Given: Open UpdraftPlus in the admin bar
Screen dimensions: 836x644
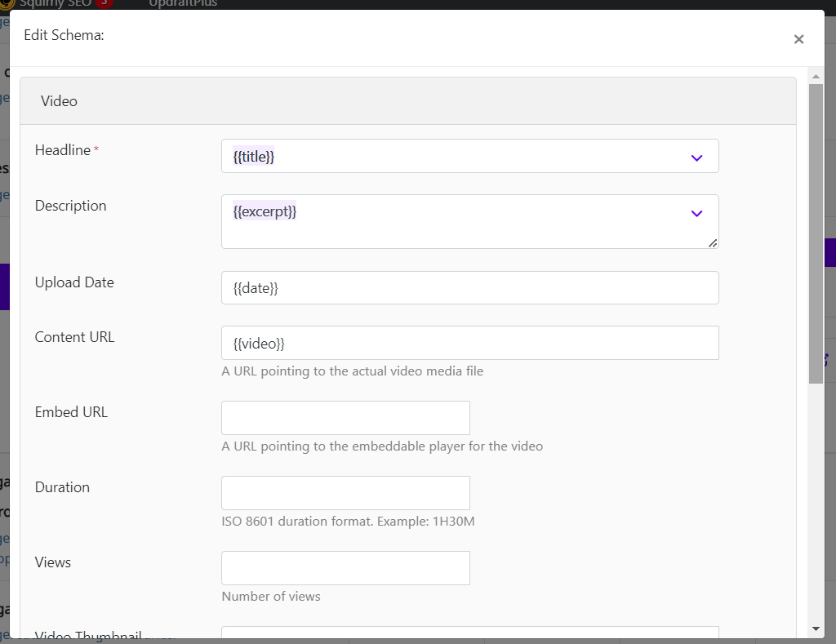Looking at the screenshot, I should pos(183,3).
